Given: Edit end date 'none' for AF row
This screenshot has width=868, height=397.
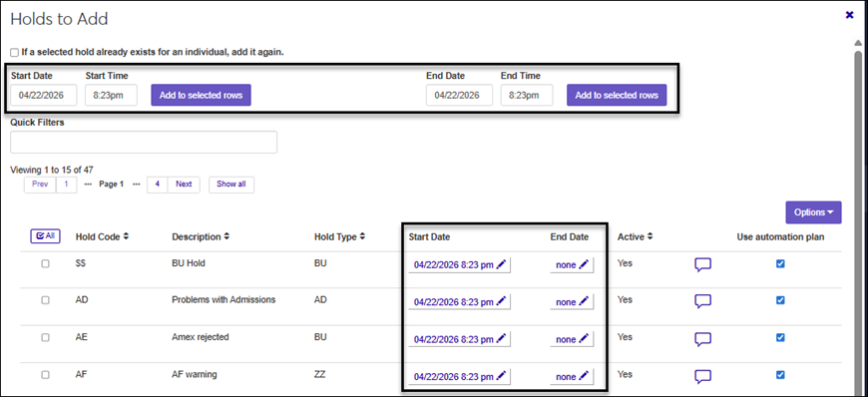Looking at the screenshot, I should (x=572, y=376).
